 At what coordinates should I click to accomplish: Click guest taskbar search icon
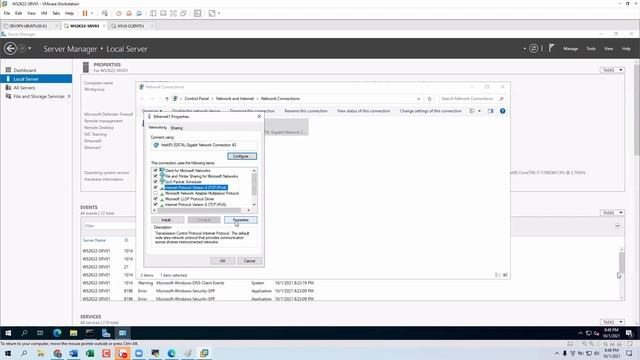24,333
